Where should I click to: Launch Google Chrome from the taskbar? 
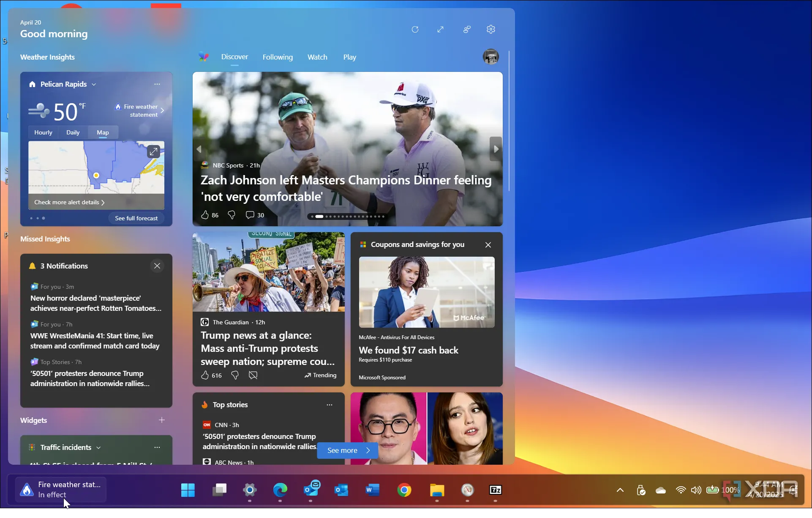tap(404, 490)
